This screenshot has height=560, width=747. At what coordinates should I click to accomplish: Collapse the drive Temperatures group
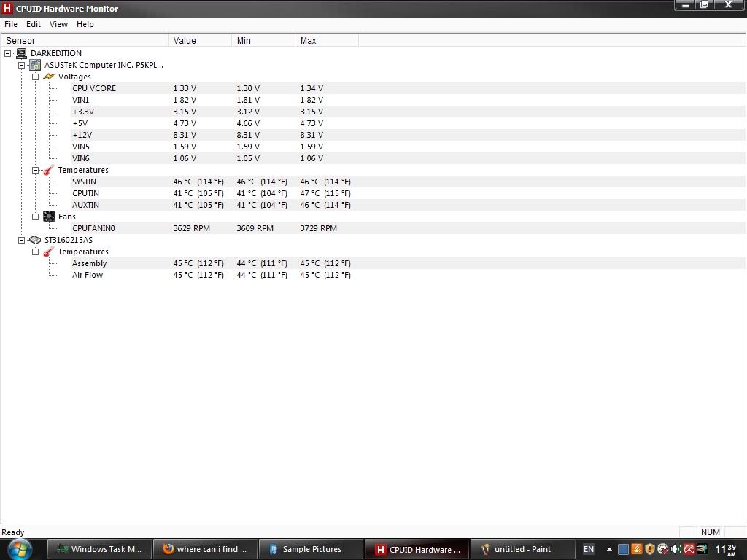point(35,252)
